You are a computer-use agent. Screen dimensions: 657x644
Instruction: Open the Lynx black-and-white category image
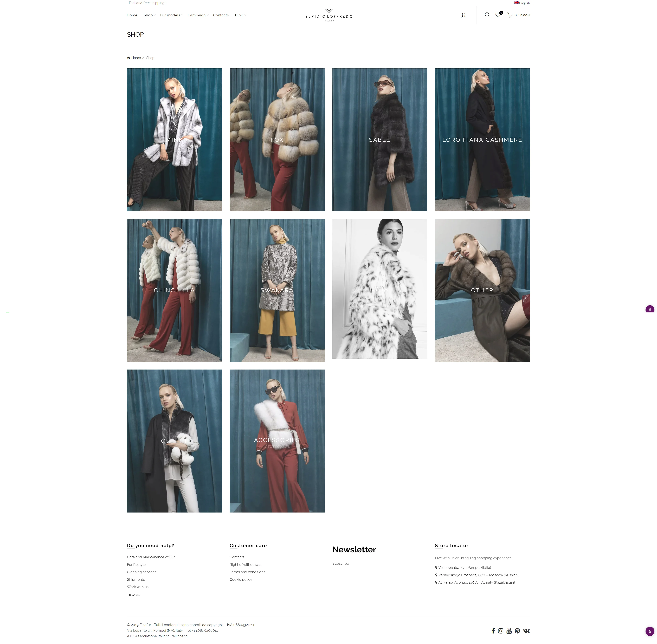pyautogui.click(x=379, y=288)
